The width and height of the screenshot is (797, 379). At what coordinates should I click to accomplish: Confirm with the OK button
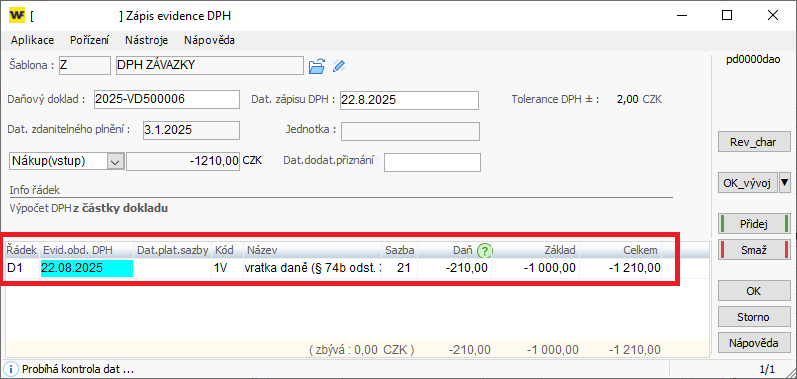pyautogui.click(x=755, y=292)
